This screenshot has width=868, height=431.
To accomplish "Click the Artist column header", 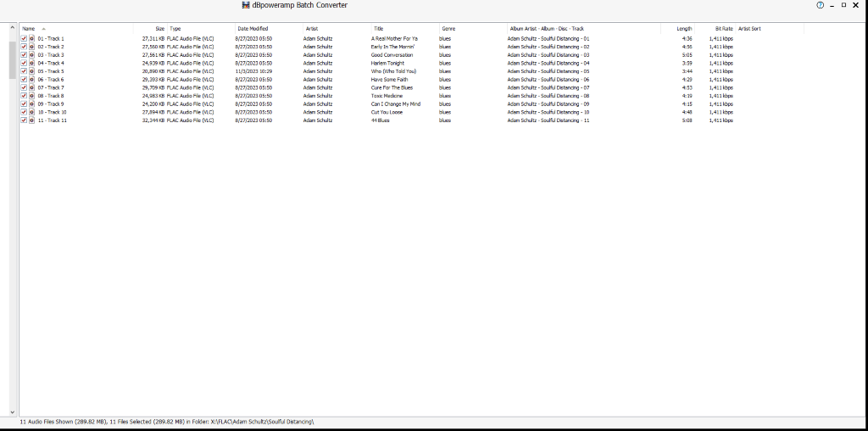I will (x=312, y=29).
